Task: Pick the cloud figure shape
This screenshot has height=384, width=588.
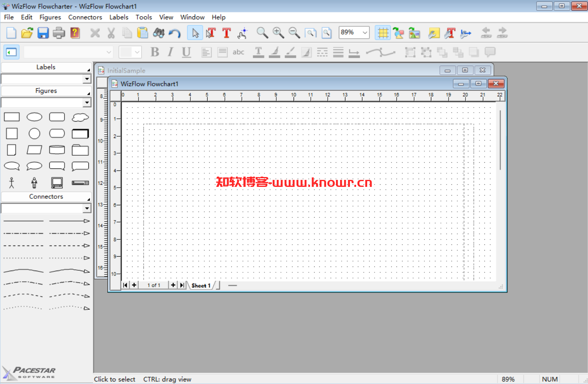Action: coord(80,117)
